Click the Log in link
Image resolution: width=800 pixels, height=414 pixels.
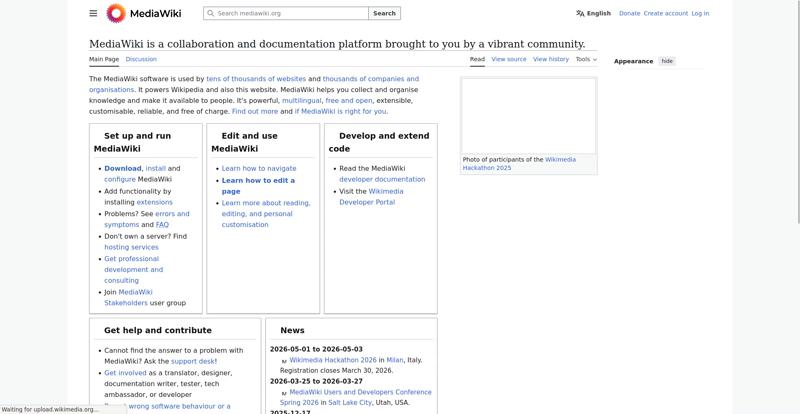click(x=700, y=13)
